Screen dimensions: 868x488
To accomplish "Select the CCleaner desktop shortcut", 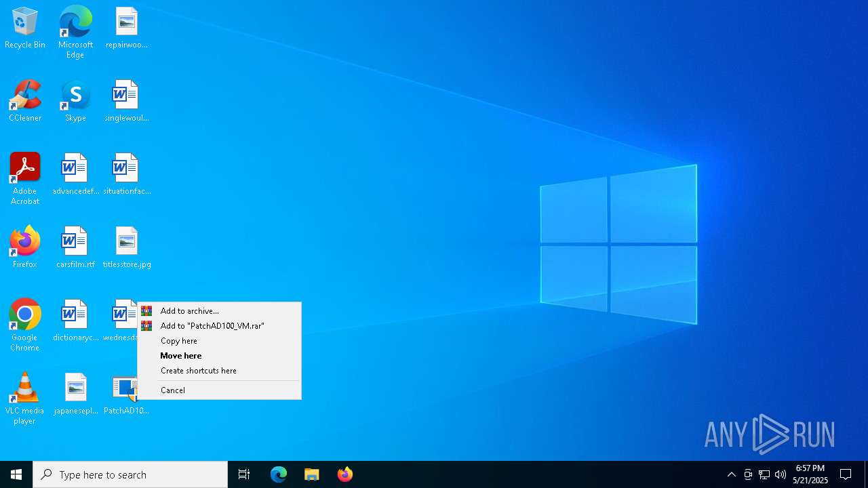I will (25, 102).
